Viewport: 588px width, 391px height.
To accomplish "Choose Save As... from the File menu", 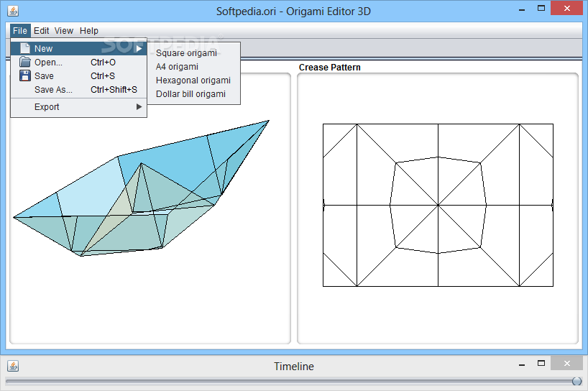I will (x=79, y=90).
